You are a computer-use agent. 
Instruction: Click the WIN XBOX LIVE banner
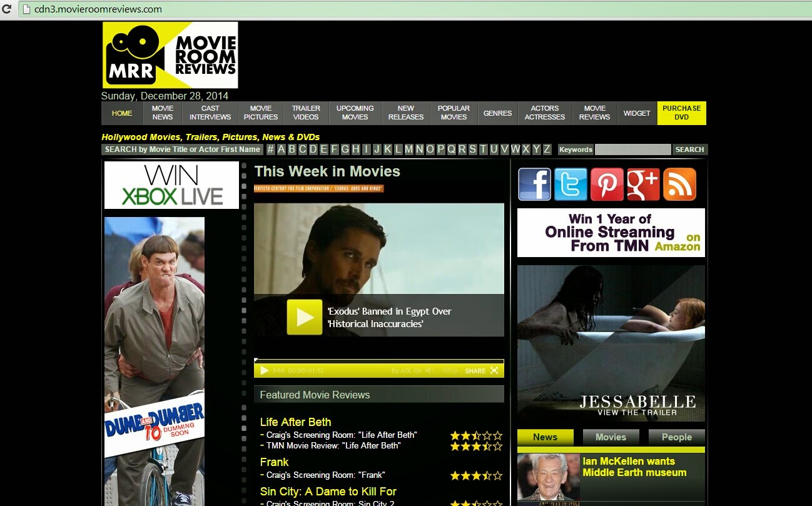pyautogui.click(x=172, y=185)
